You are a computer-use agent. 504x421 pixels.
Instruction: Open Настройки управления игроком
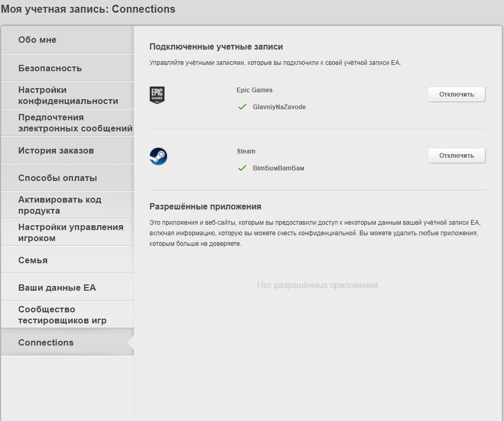pyautogui.click(x=67, y=232)
